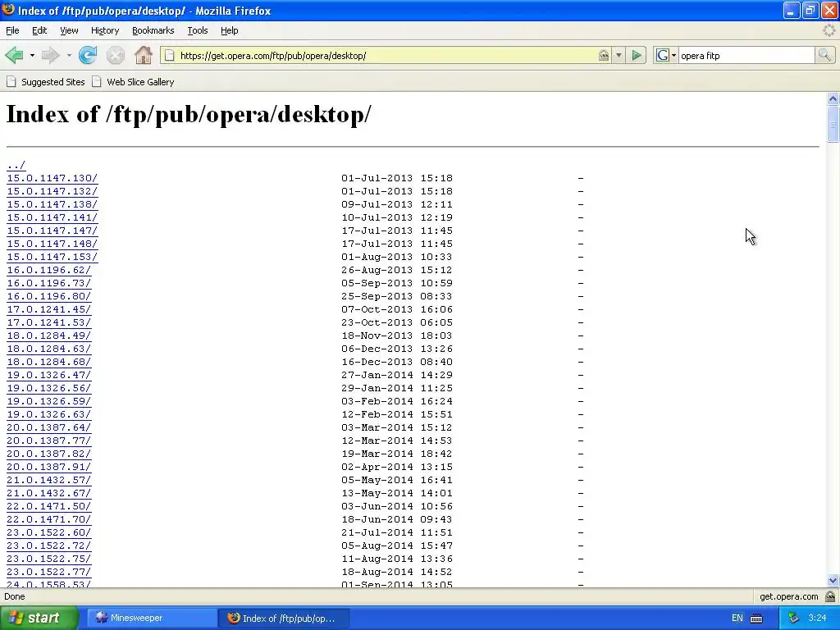Viewport: 840px width, 630px height.
Task: Open the History menu
Action: point(105,30)
